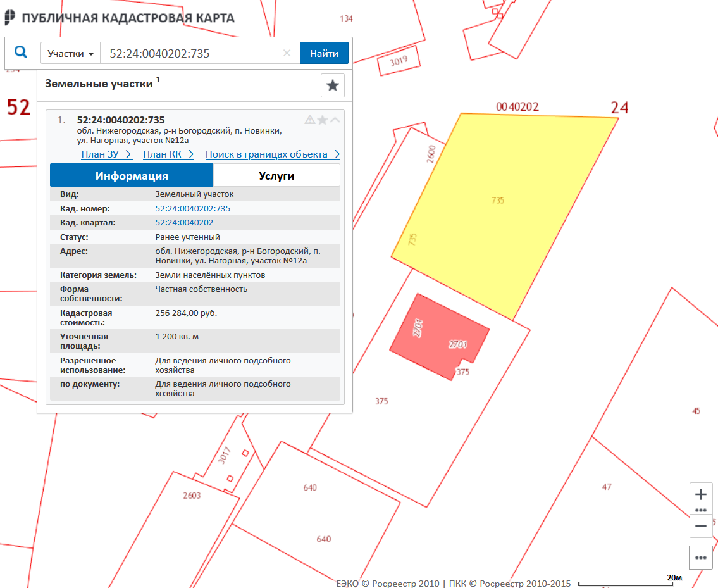Screen dimensions: 718x588
Task: Click the dots between zoom buttons
Action: 700,510
